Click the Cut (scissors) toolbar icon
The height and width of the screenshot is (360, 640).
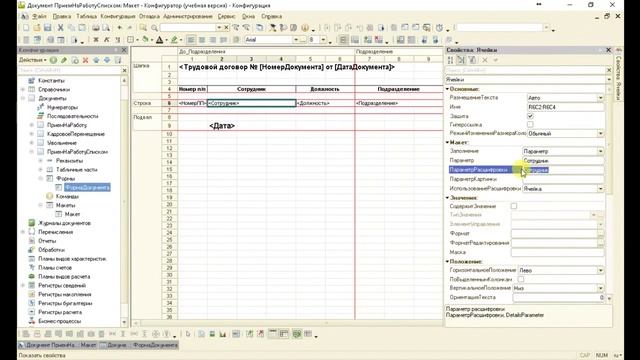(60, 28)
